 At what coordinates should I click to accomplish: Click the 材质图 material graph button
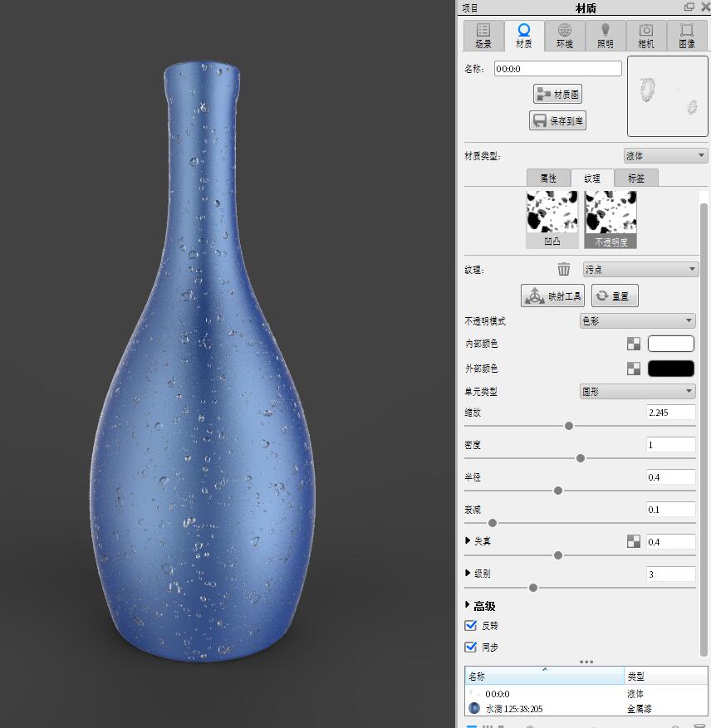[x=557, y=95]
